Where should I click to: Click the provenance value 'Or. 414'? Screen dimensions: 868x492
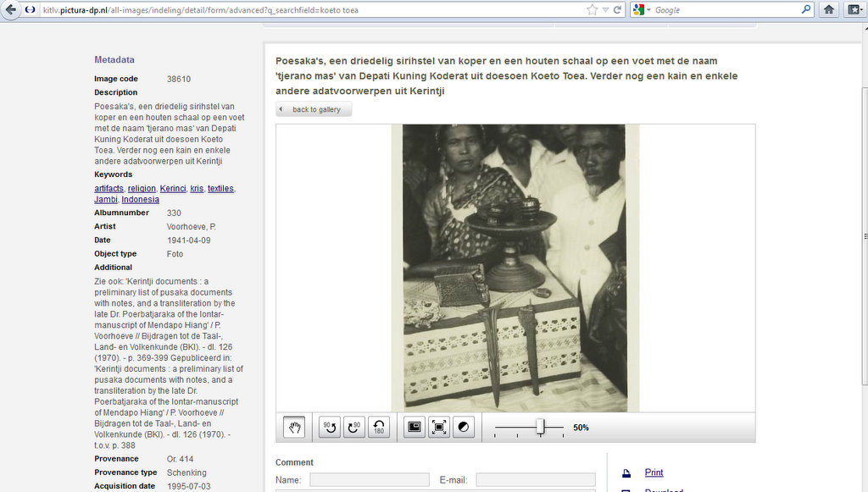tap(181, 459)
